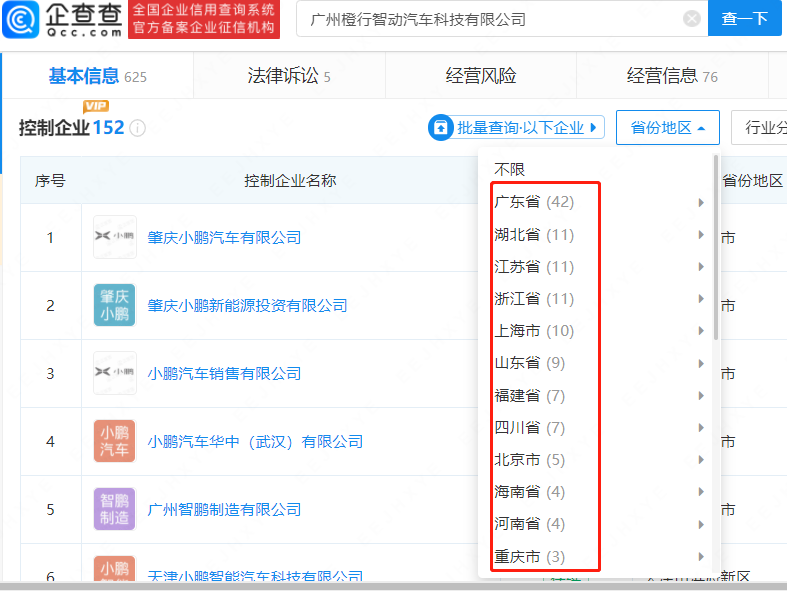Select 广东省 (42) option
This screenshot has width=787, height=591.
[x=534, y=202]
